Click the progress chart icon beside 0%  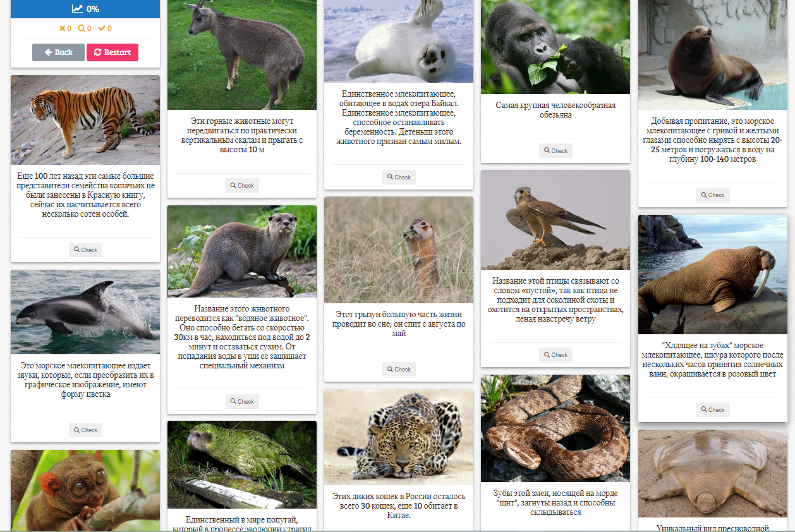[x=77, y=9]
